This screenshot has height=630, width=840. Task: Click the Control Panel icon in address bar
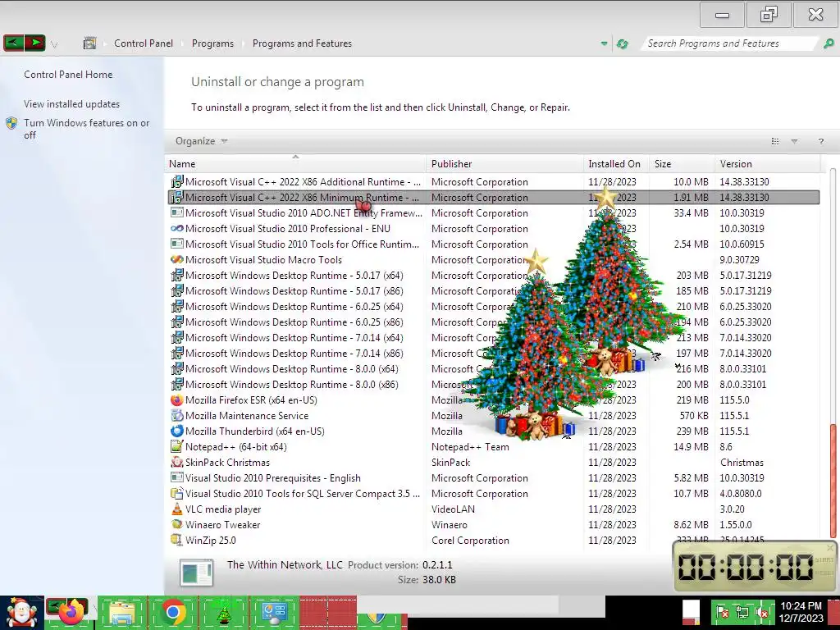pyautogui.click(x=90, y=43)
